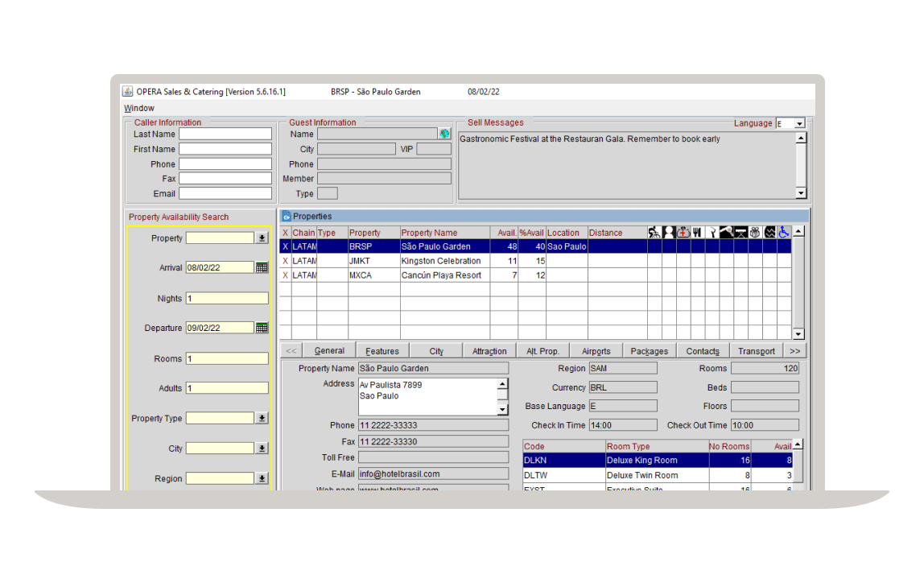The width and height of the screenshot is (924, 583).
Task: Toggle the X selection on the MXCA row
Action: 286,273
